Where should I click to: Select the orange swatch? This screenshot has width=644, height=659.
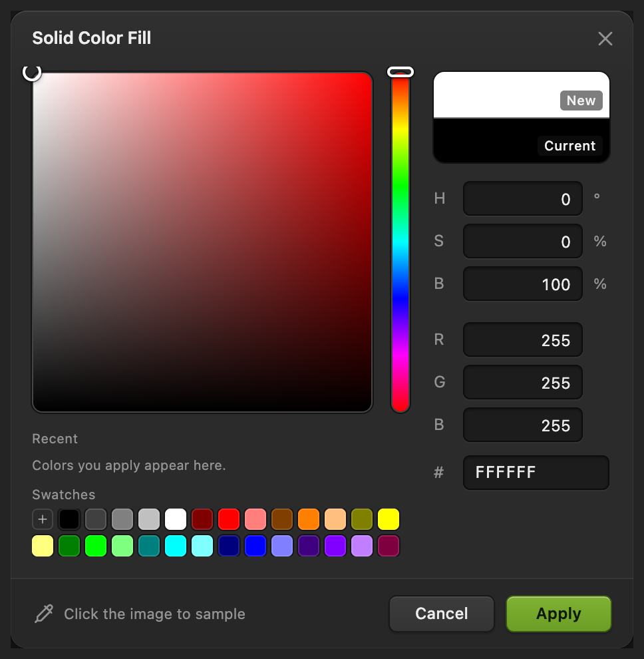(x=308, y=519)
